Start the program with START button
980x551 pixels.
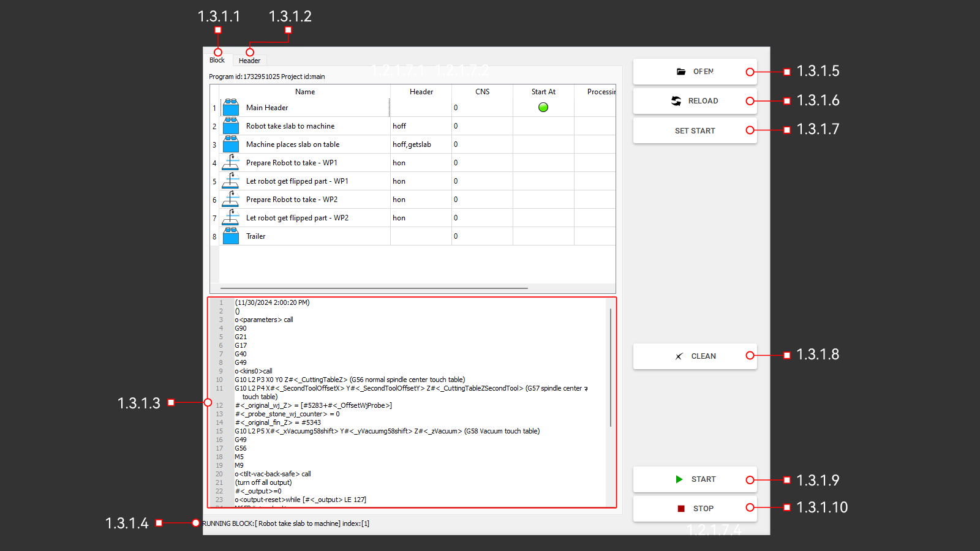695,479
